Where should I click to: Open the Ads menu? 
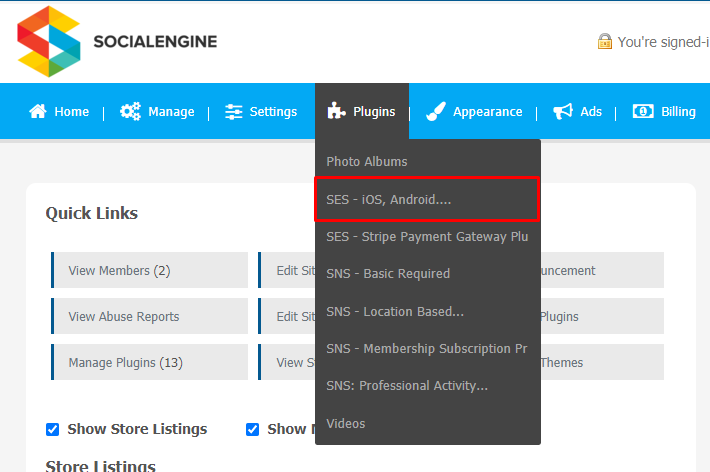click(x=577, y=111)
